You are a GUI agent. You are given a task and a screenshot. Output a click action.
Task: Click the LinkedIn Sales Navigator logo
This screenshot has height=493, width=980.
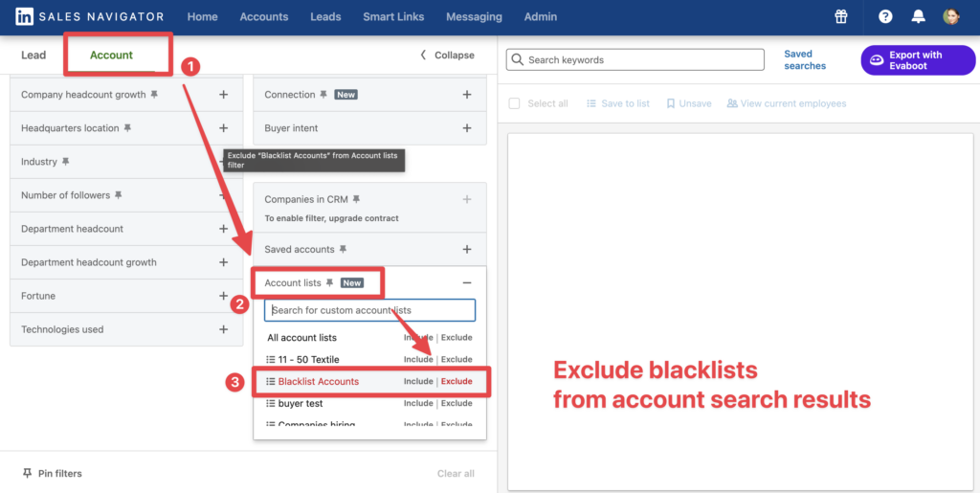pos(89,17)
